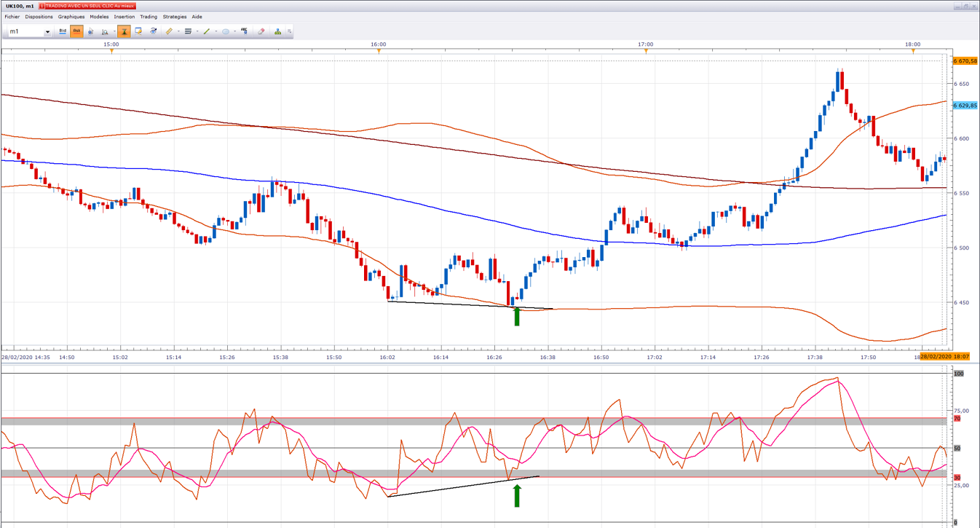The width and height of the screenshot is (980, 528).
Task: Expand the horizontal lines tool dropdown arrow
Action: pos(197,31)
